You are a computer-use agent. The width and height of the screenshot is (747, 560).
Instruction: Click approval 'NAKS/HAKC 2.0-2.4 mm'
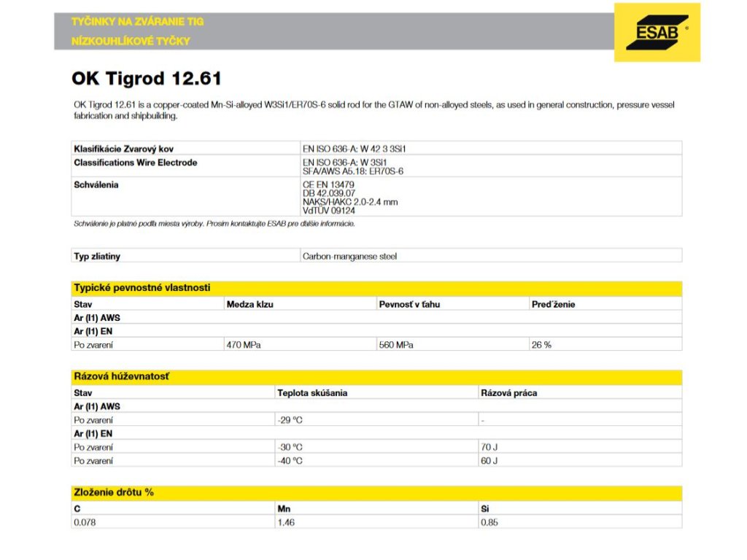coord(349,202)
